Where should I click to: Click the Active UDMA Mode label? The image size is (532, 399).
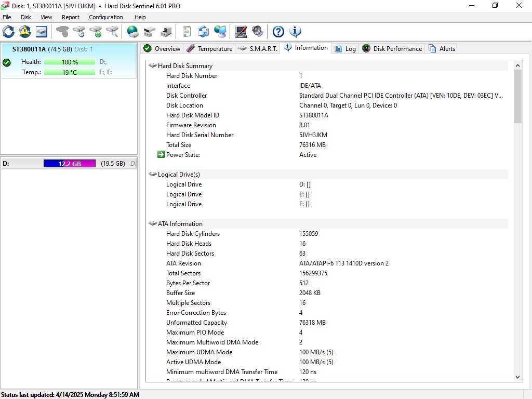193,362
